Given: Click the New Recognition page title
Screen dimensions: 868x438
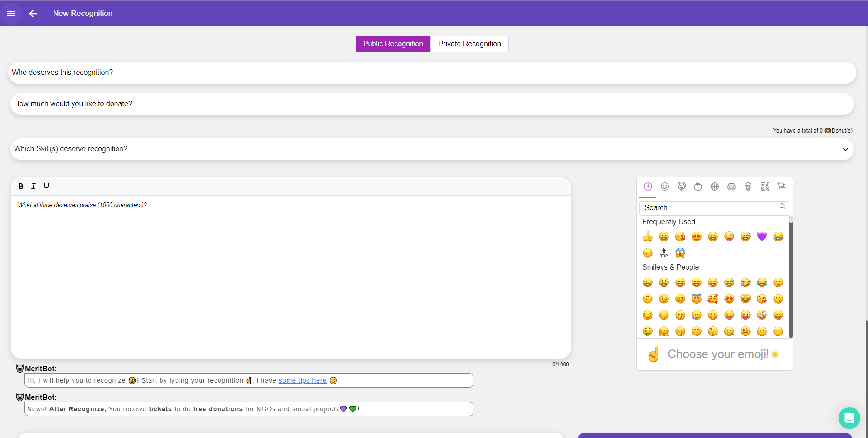Looking at the screenshot, I should [x=83, y=14].
